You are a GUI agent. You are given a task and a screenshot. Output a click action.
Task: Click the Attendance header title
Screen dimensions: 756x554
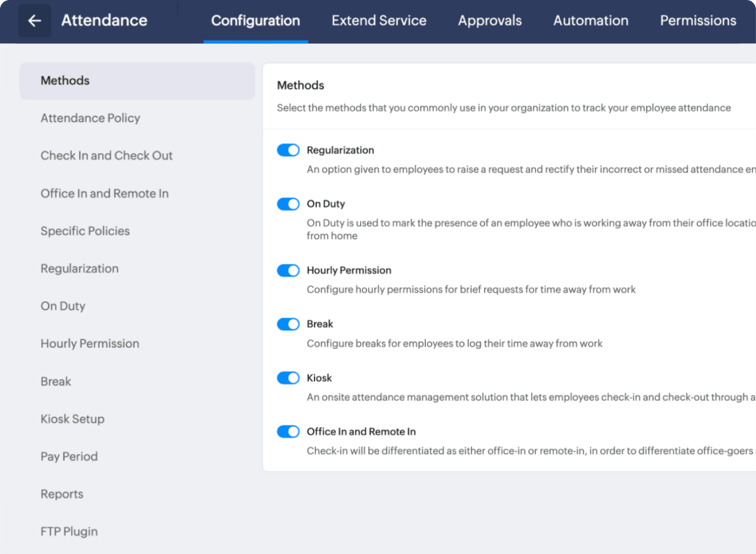[104, 20]
